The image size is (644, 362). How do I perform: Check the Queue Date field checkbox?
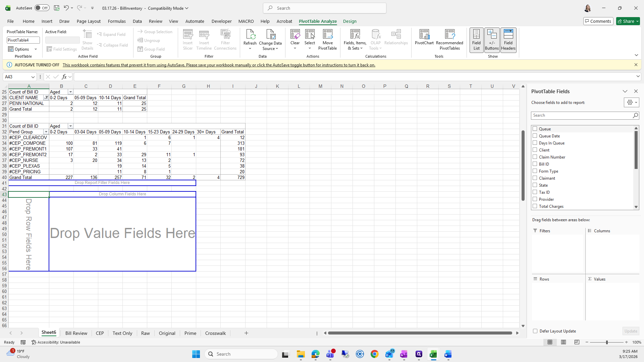pyautogui.click(x=535, y=136)
